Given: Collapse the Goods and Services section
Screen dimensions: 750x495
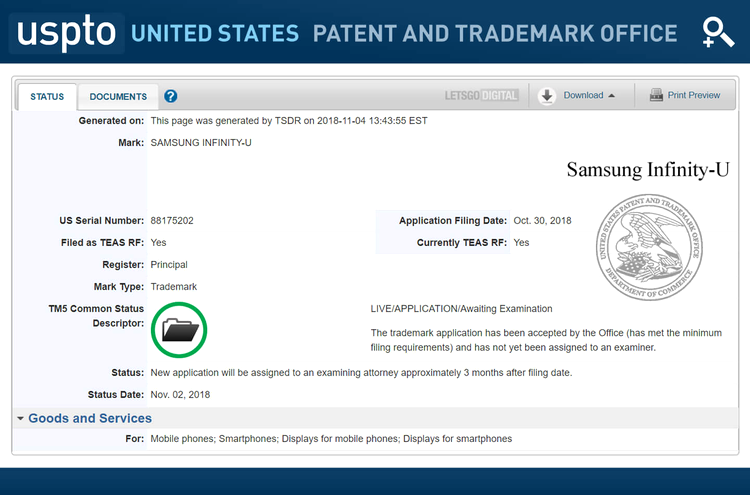Looking at the screenshot, I should [x=20, y=418].
